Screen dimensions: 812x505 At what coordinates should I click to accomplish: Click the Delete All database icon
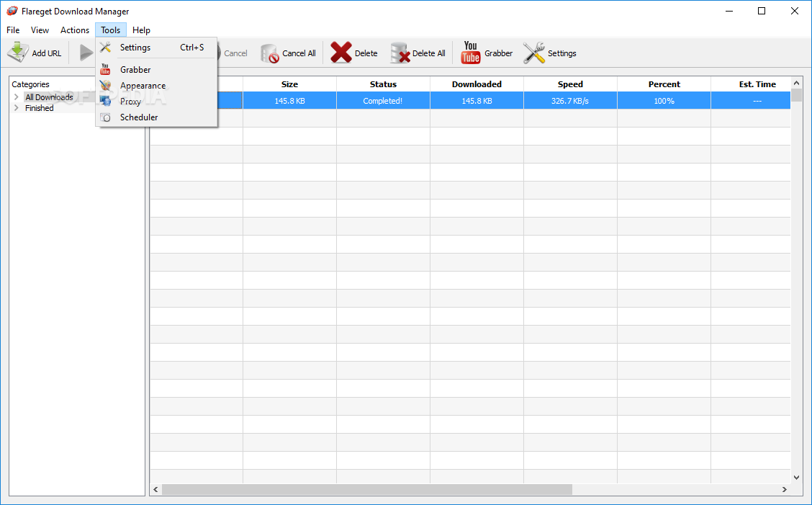(400, 53)
